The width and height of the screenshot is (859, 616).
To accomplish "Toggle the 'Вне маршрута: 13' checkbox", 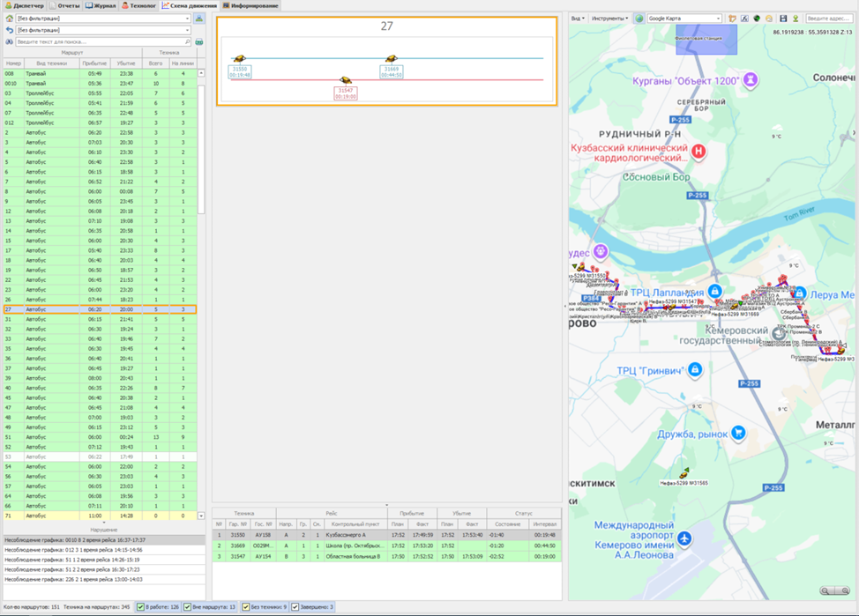I will (x=187, y=607).
